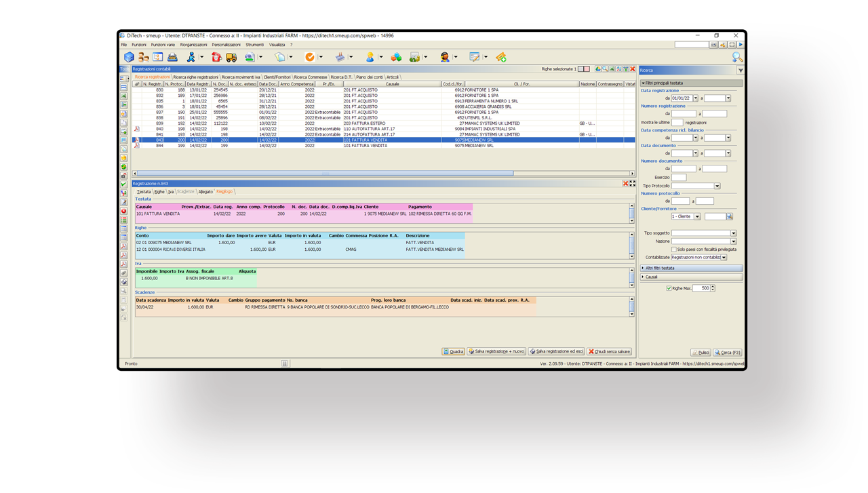Click the filter funnel icon in Ricerca header
This screenshot has width=868, height=493.
741,70
